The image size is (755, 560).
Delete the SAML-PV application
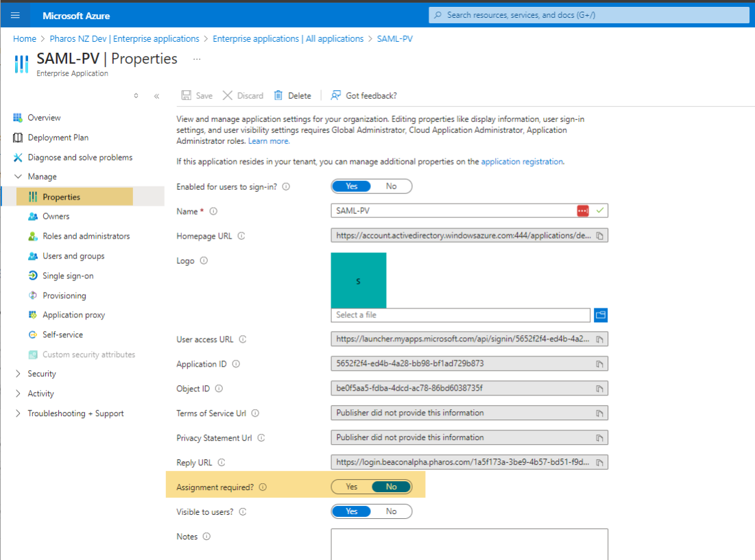[x=292, y=96]
